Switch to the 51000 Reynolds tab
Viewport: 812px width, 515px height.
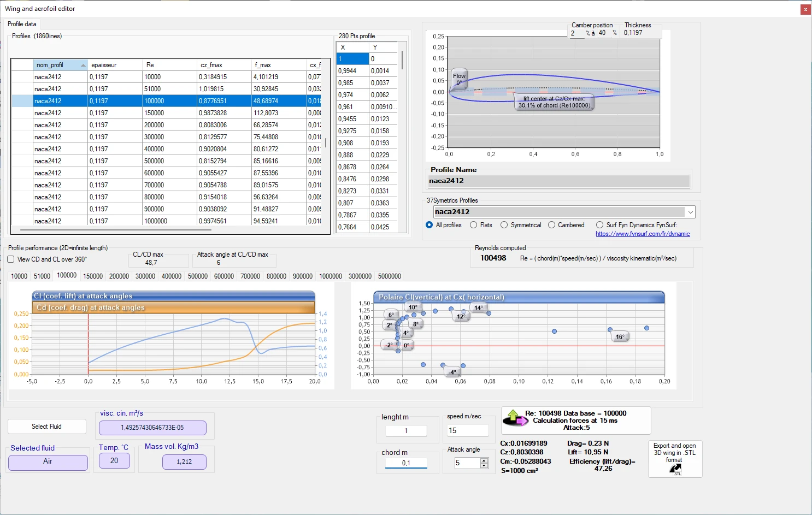pos(42,276)
